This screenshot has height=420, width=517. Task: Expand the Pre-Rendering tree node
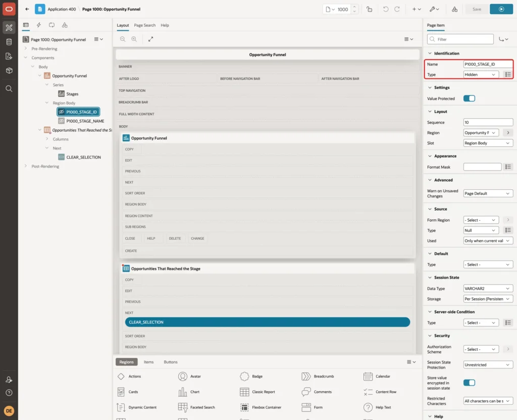(x=26, y=48)
